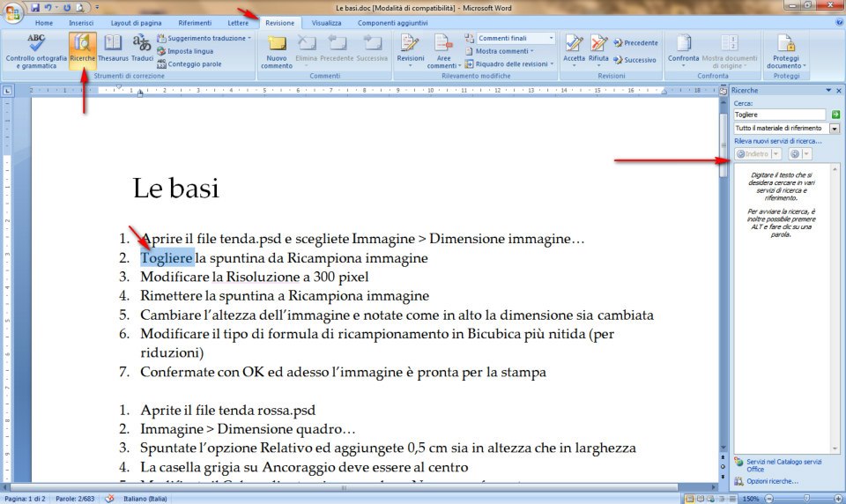Image resolution: width=846 pixels, height=504 pixels.
Task: Switch to the Inserisci ribbon tab
Action: tap(81, 23)
